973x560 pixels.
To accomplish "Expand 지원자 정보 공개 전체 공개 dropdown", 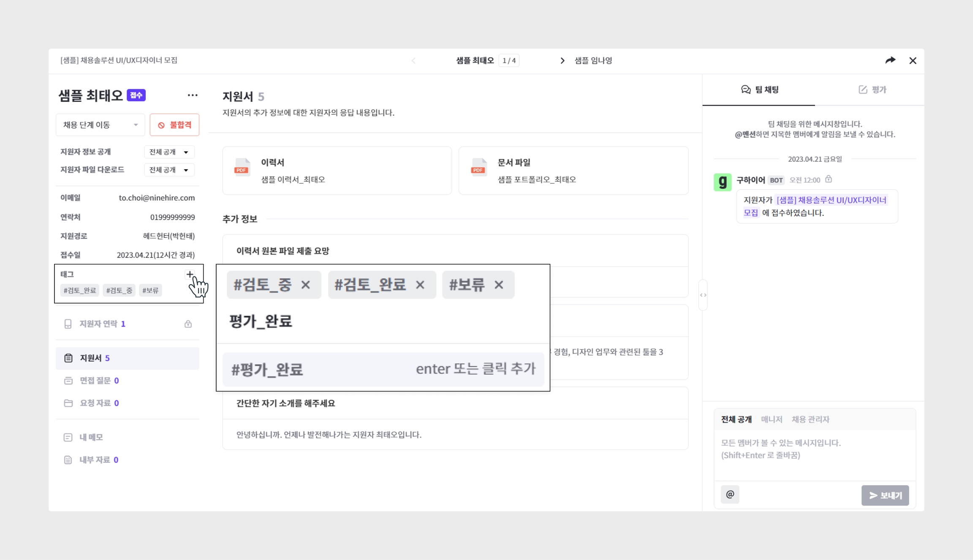I will pyautogui.click(x=169, y=152).
